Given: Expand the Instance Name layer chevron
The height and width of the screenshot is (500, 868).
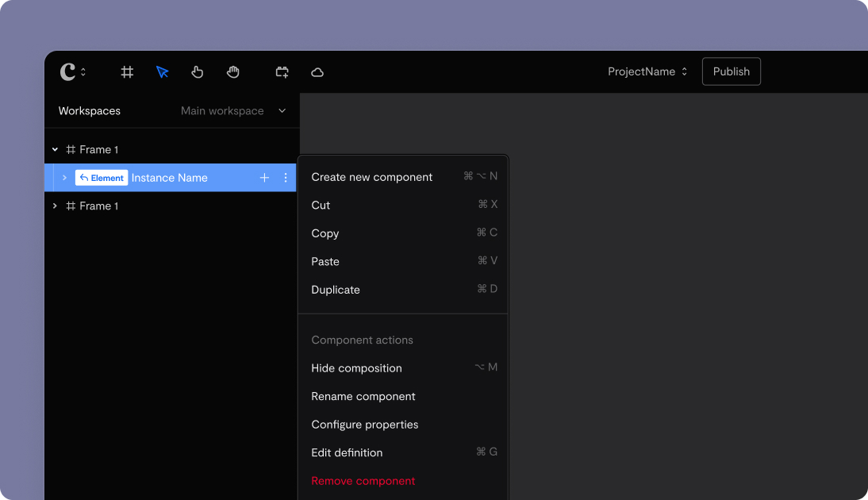Looking at the screenshot, I should click(64, 178).
